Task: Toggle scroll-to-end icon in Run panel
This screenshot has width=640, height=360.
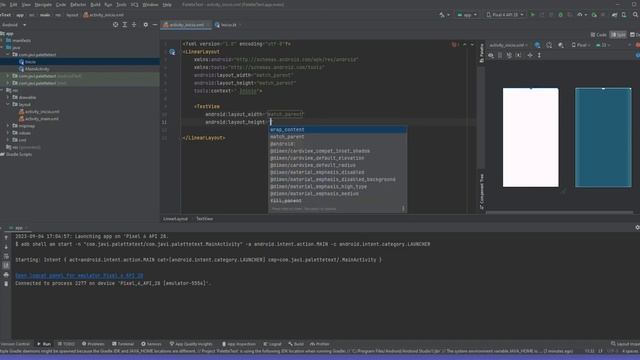Action: (6, 265)
